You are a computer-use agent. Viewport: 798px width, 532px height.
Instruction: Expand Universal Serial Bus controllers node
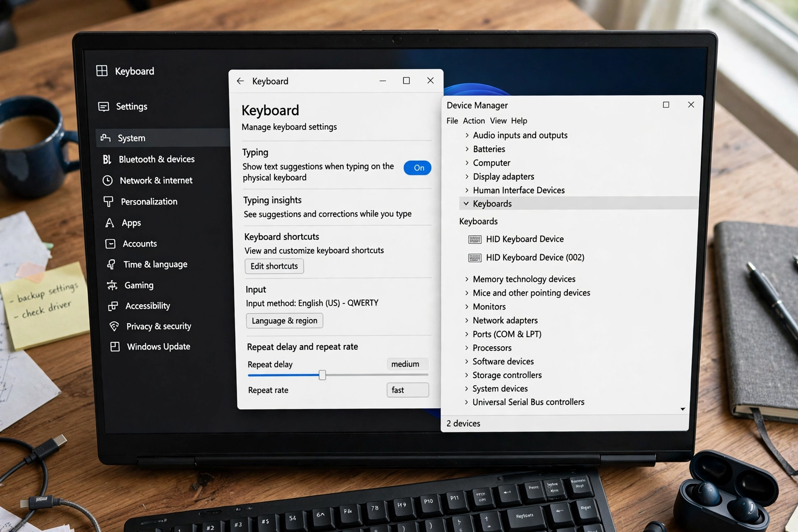click(x=466, y=402)
